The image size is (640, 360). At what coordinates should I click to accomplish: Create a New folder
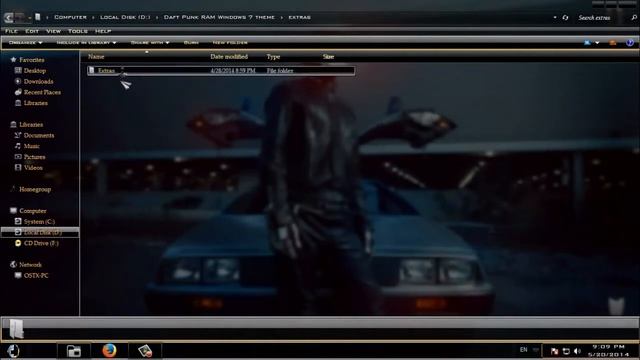tap(230, 42)
